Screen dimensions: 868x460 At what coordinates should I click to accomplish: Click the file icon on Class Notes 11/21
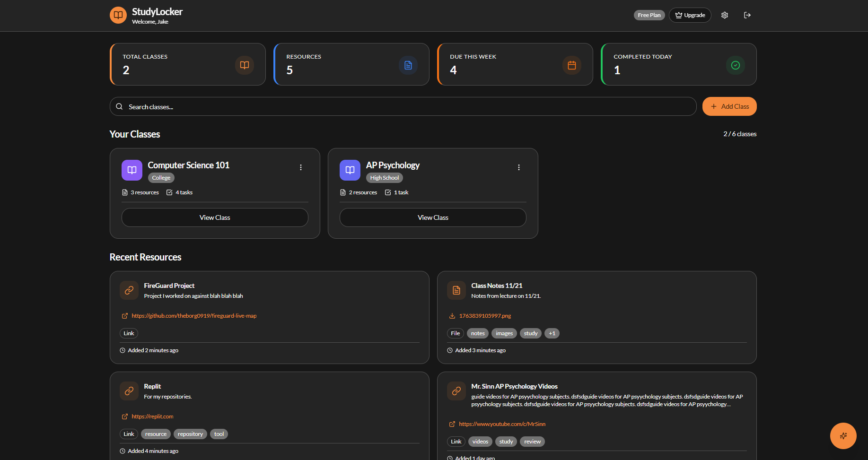pyautogui.click(x=456, y=290)
